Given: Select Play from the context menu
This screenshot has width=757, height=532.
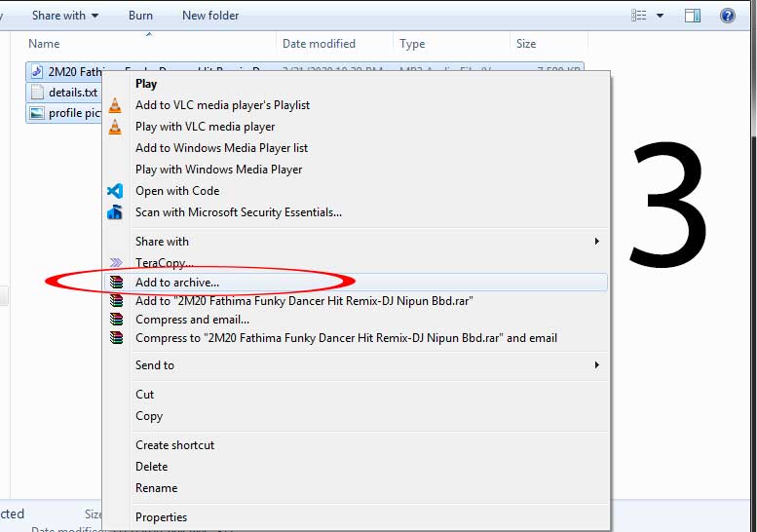Looking at the screenshot, I should tap(146, 84).
